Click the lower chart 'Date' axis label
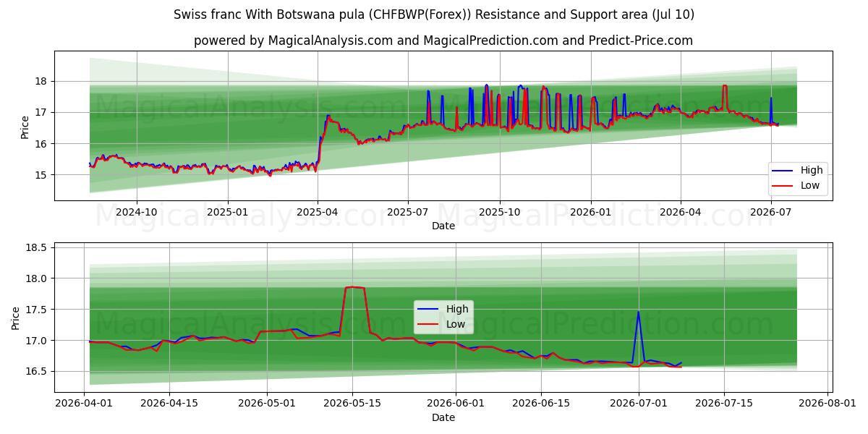The height and width of the screenshot is (434, 868). [443, 417]
